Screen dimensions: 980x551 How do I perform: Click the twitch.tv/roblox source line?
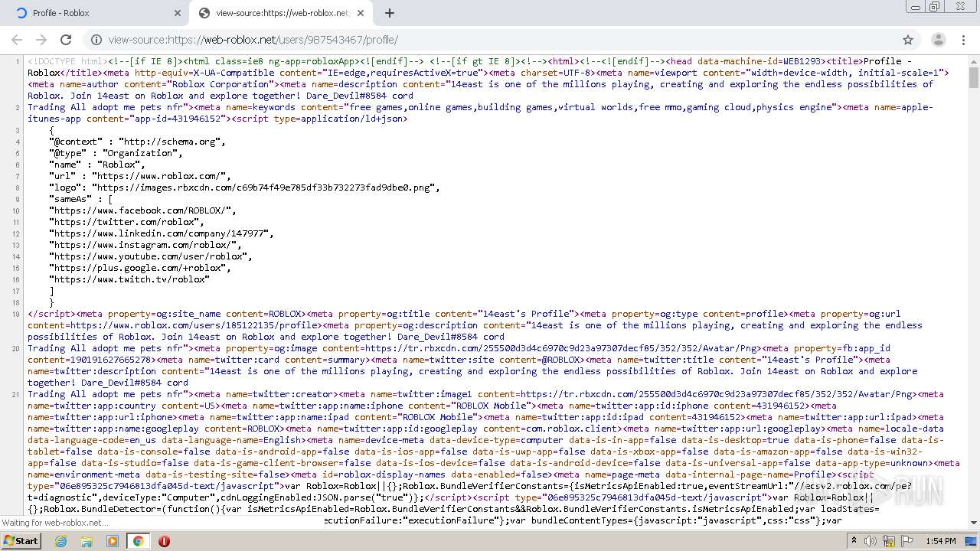[x=129, y=279]
